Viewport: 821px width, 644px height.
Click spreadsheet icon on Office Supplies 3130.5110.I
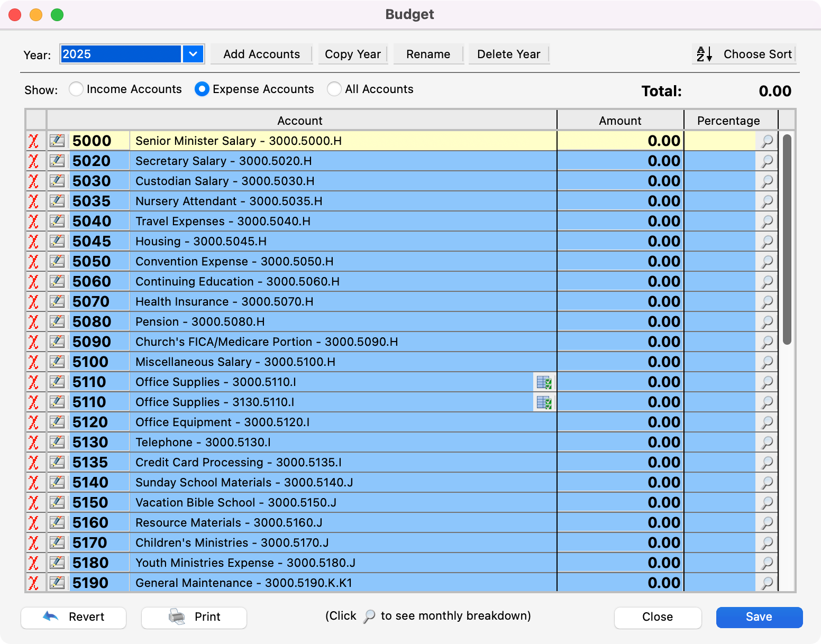(544, 402)
